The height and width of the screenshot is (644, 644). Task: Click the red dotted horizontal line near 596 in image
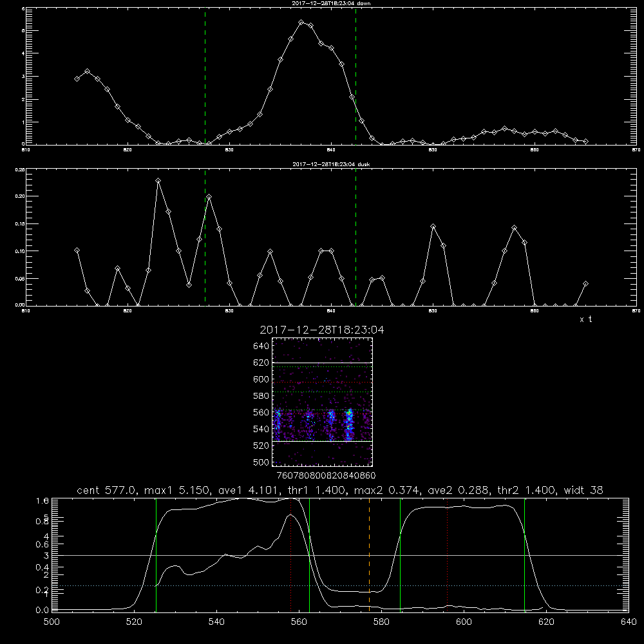pos(323,383)
